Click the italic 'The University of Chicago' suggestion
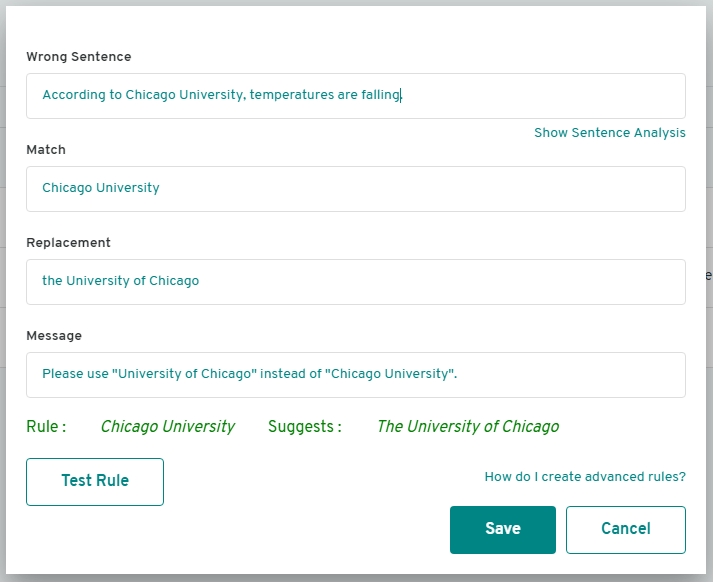 (468, 426)
